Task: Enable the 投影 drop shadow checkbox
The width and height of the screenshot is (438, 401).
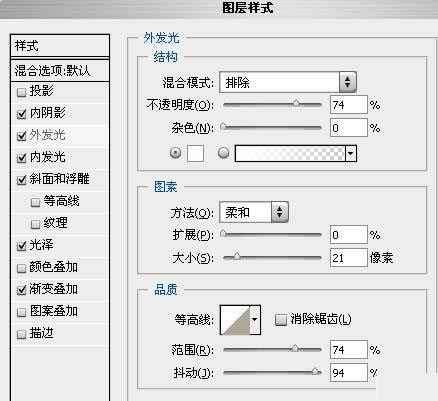Action: point(21,92)
